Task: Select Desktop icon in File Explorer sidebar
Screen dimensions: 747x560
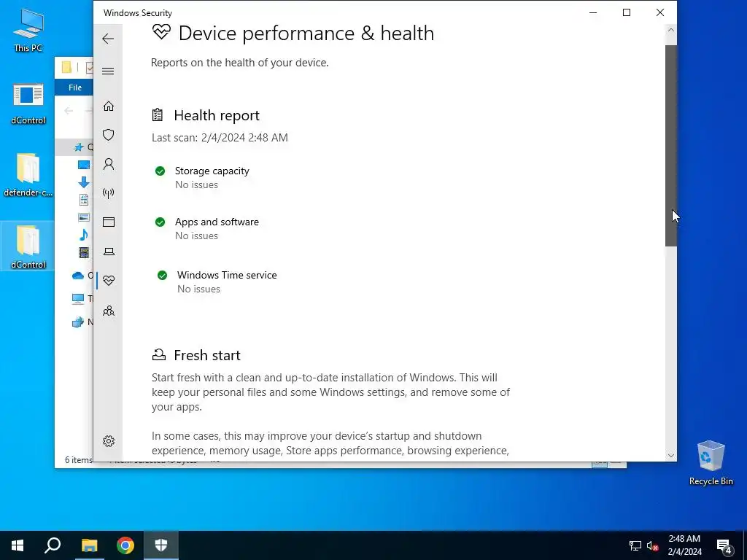Action: (84, 165)
